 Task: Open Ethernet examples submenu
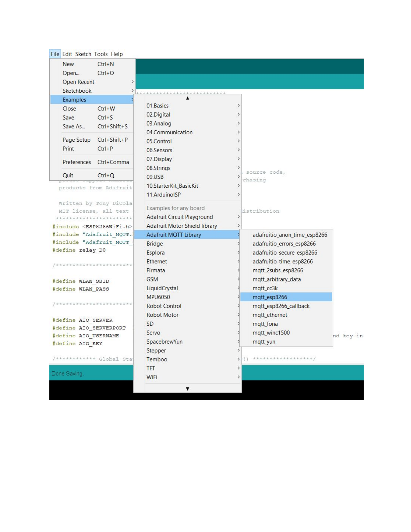click(x=187, y=261)
